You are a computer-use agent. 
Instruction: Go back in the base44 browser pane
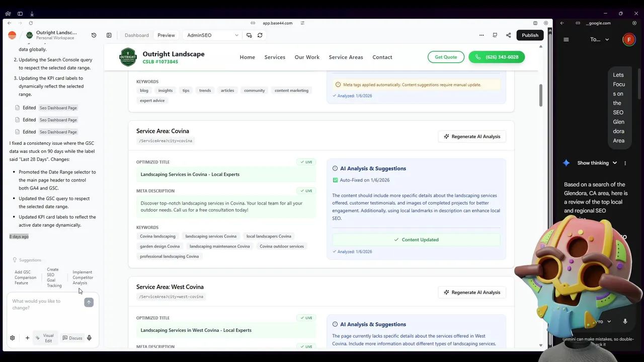(9, 23)
